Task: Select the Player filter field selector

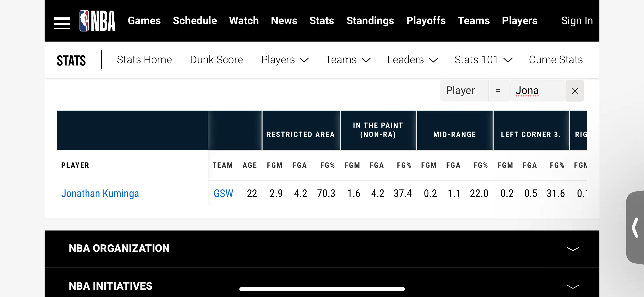Action: pyautogui.click(x=464, y=91)
